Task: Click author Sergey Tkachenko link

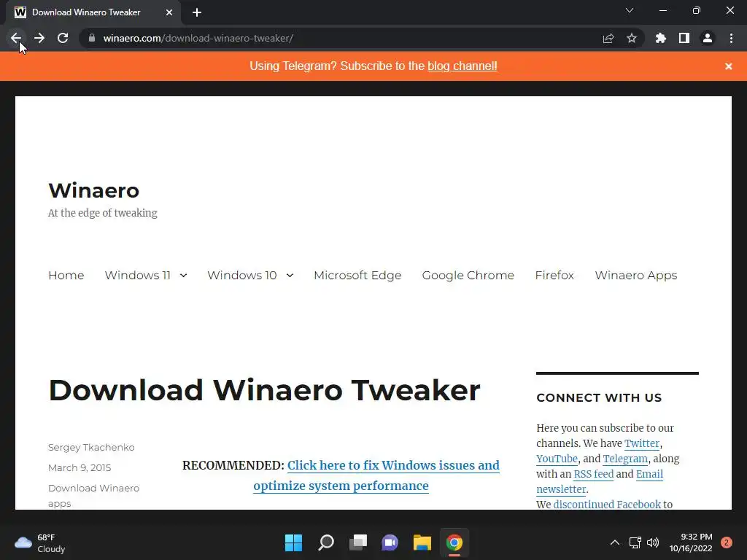Action: (91, 447)
